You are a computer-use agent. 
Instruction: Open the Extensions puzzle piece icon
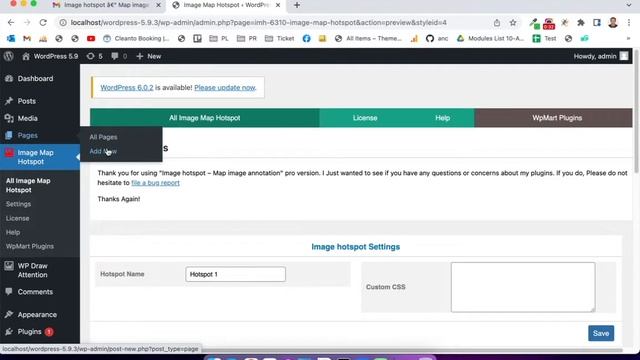581,23
